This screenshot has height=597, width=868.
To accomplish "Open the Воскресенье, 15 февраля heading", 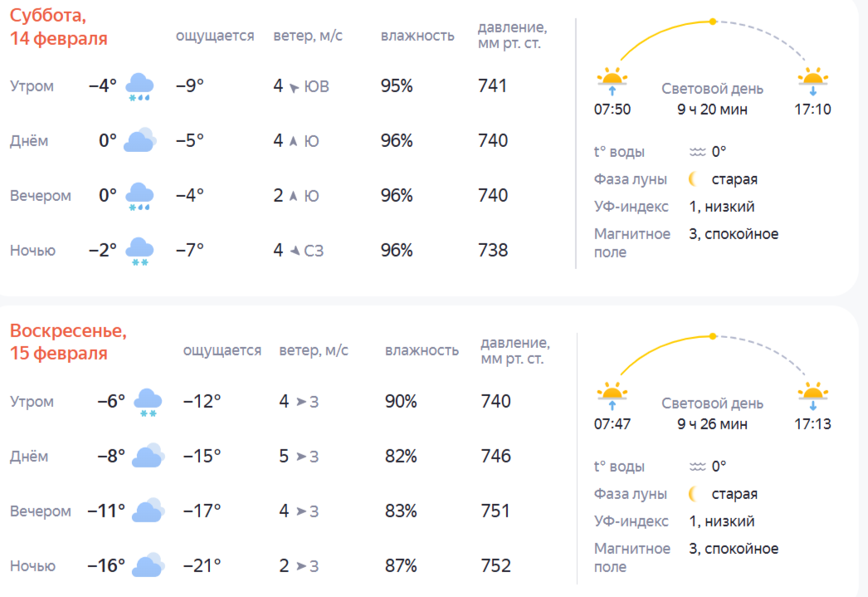I will [x=68, y=342].
